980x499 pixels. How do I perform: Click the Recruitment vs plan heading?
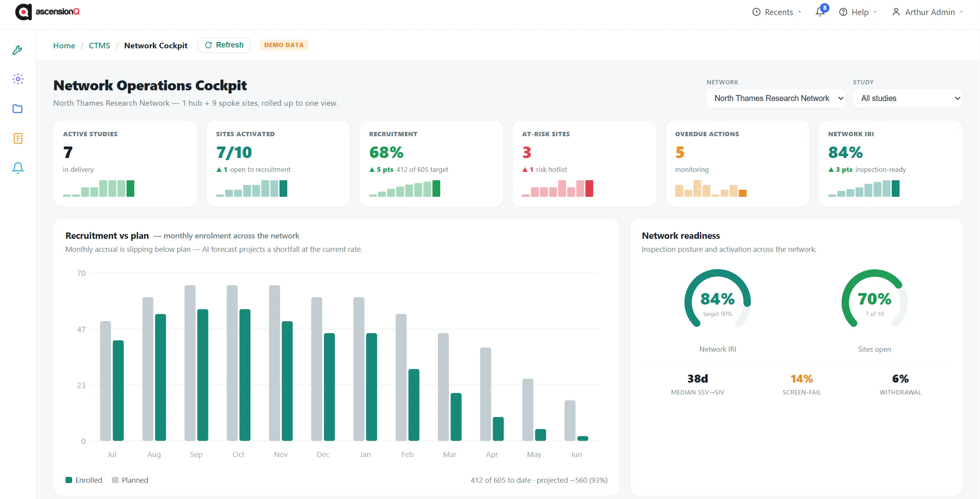click(107, 236)
